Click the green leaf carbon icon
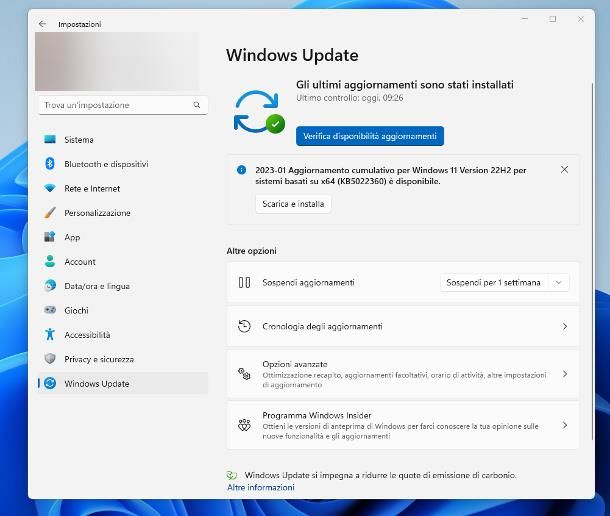The width and height of the screenshot is (610, 516). (x=232, y=475)
